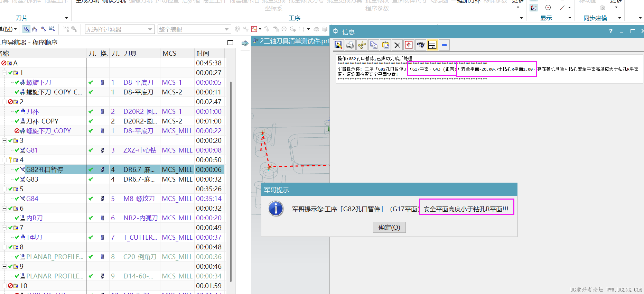Collapse program group 4 in navigator tree
This screenshot has width=644, height=294.
point(4,160)
